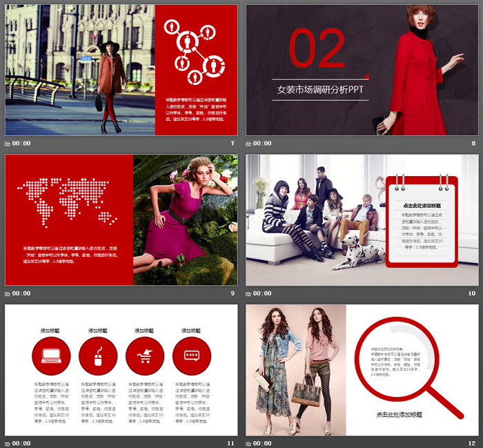Click the computer mouse icon on slide 11
The height and width of the screenshot is (448, 483).
(x=98, y=357)
